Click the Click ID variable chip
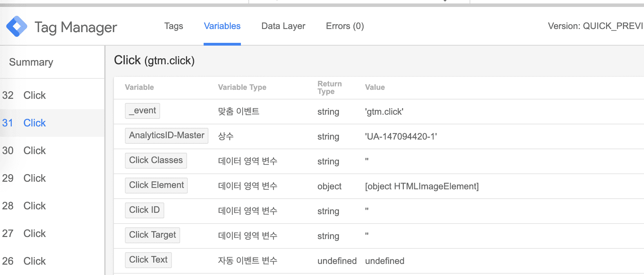Viewport: 644px width, 275px height. (x=144, y=210)
